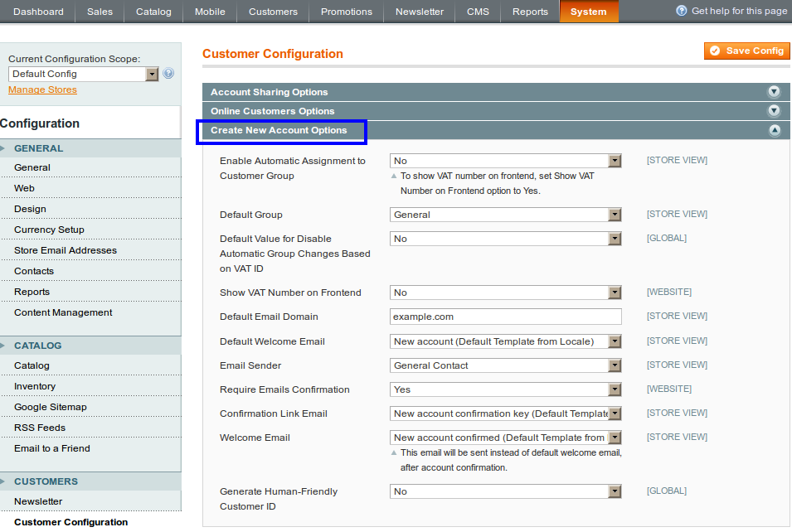Go to Store Email Addresses section
Screen dimensions: 792x532
pyautogui.click(x=66, y=250)
